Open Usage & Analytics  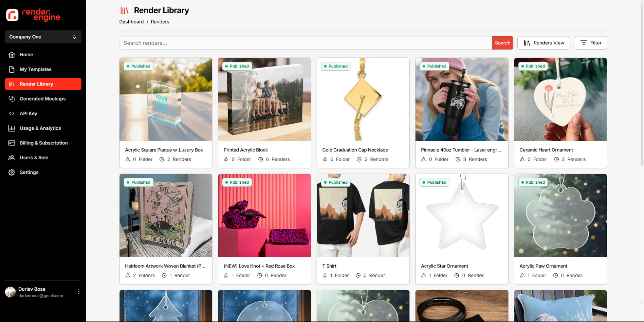click(x=43, y=128)
